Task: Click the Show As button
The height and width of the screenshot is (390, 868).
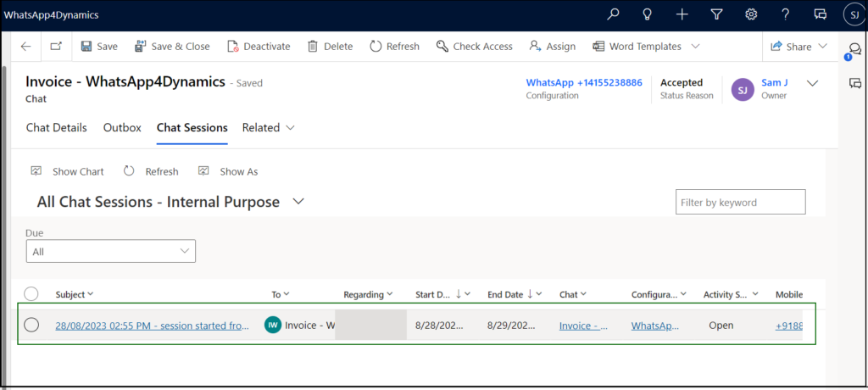Action: (x=228, y=172)
